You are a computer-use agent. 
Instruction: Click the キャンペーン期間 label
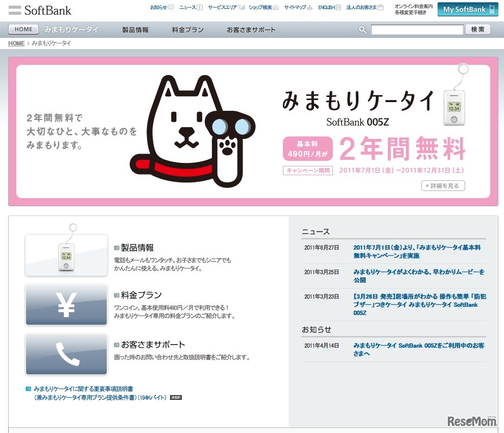click(308, 171)
